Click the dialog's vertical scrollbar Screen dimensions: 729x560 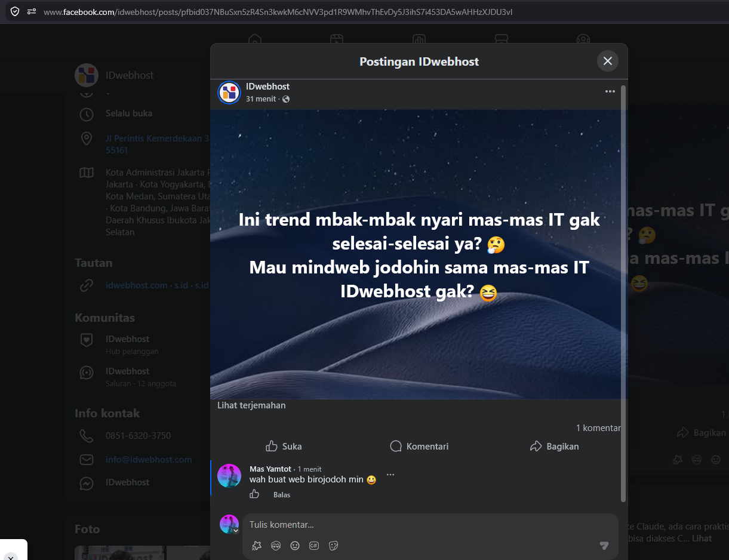(623, 293)
